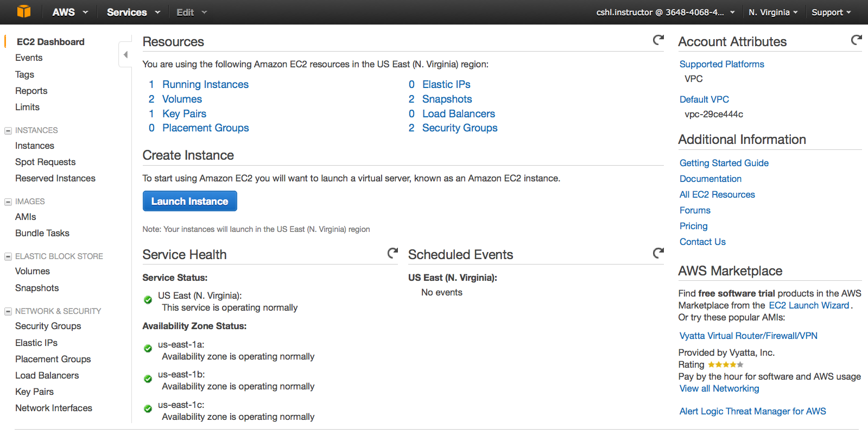868x434 pixels.
Task: Open Alert Logic Threat Manager for AWS
Action: pos(752,411)
